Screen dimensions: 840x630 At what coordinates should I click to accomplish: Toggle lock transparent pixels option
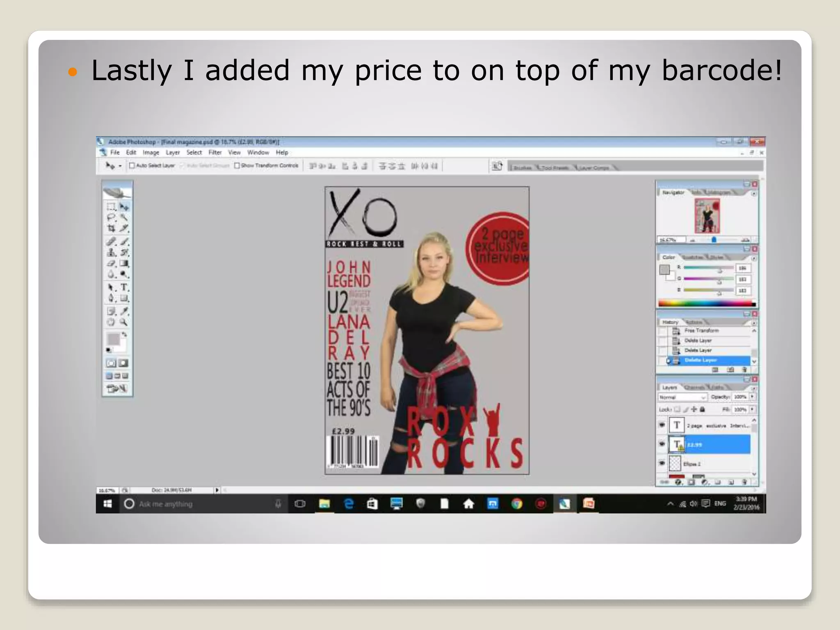click(x=677, y=409)
